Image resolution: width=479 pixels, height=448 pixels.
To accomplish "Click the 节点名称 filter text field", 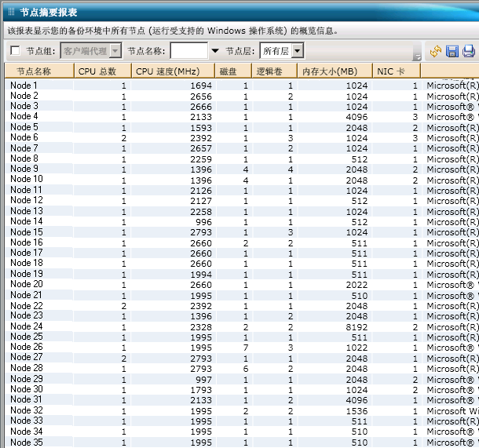I will pos(188,51).
